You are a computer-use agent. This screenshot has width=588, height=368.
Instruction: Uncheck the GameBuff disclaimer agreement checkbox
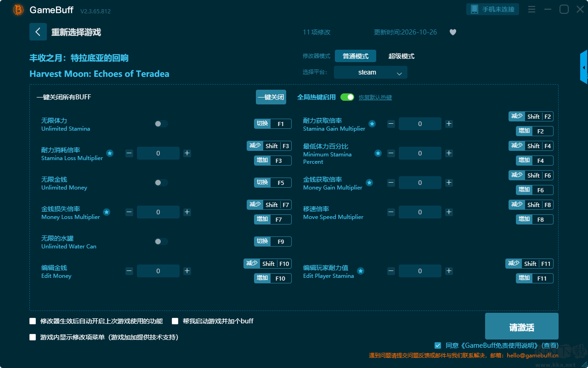pos(438,345)
